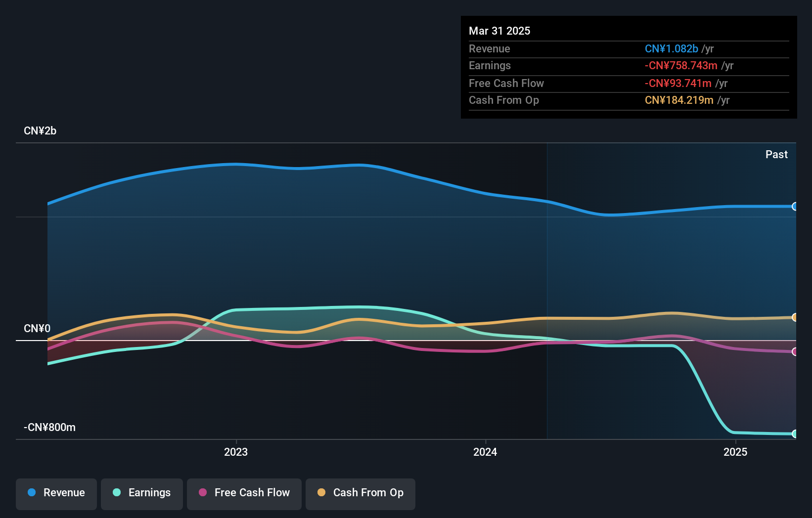Image resolution: width=812 pixels, height=518 pixels.
Task: Click the -CN¥800m y-axis label
Action: click(x=49, y=428)
